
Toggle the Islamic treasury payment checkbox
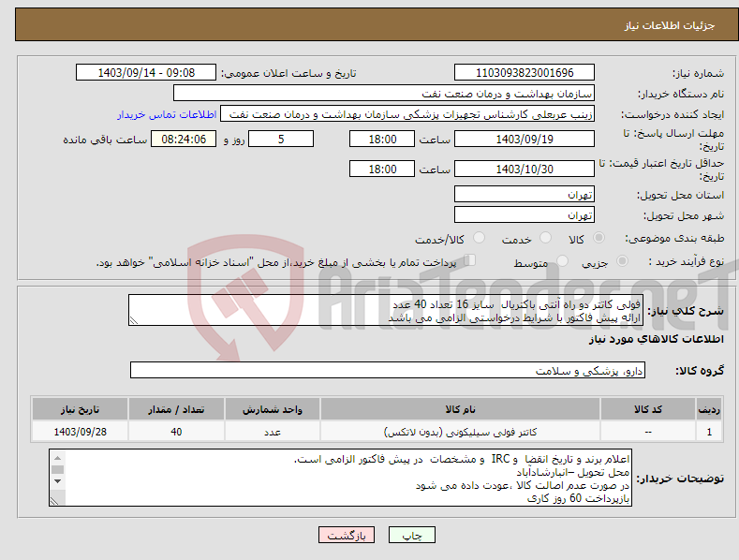(x=470, y=259)
